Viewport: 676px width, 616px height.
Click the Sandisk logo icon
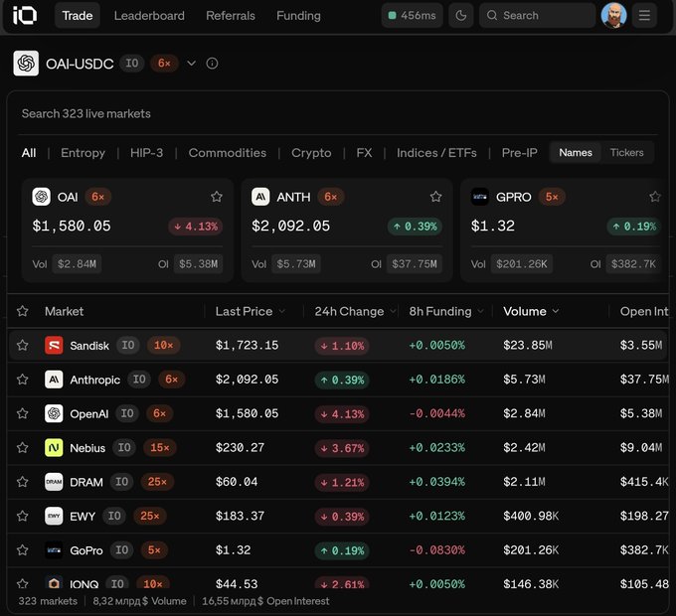click(x=54, y=346)
